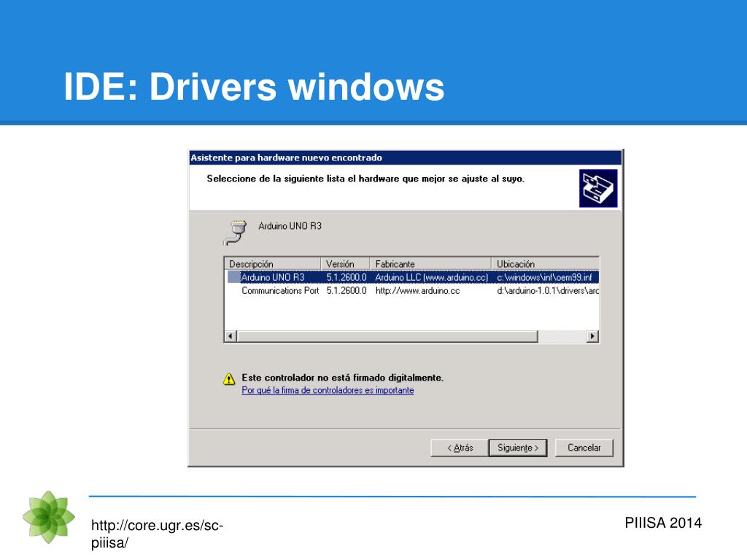Go back with the Atrás button
The height and width of the screenshot is (560, 747).
(x=460, y=448)
